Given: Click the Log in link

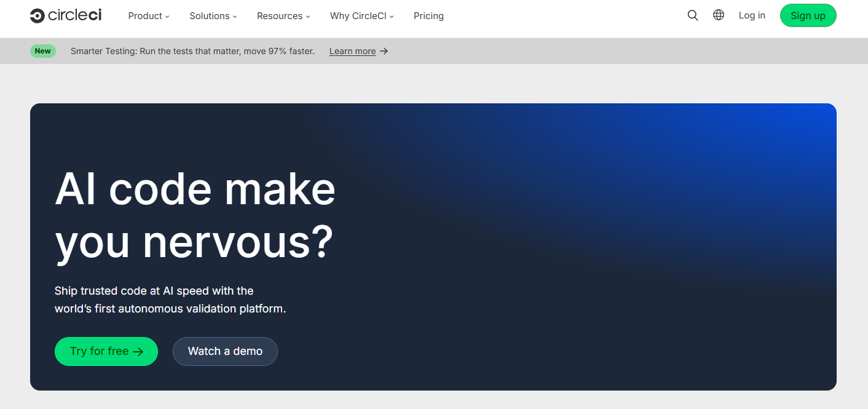Looking at the screenshot, I should [x=752, y=15].
